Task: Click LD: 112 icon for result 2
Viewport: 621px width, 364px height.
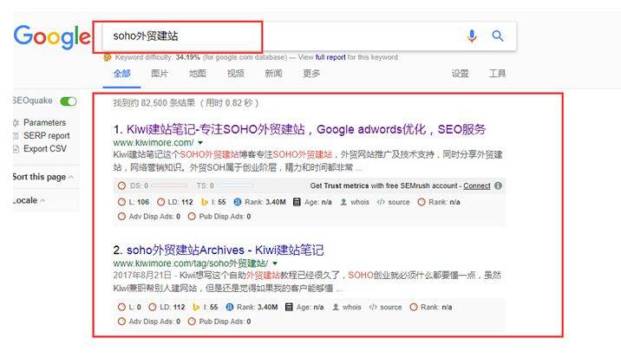Action: tap(153, 307)
